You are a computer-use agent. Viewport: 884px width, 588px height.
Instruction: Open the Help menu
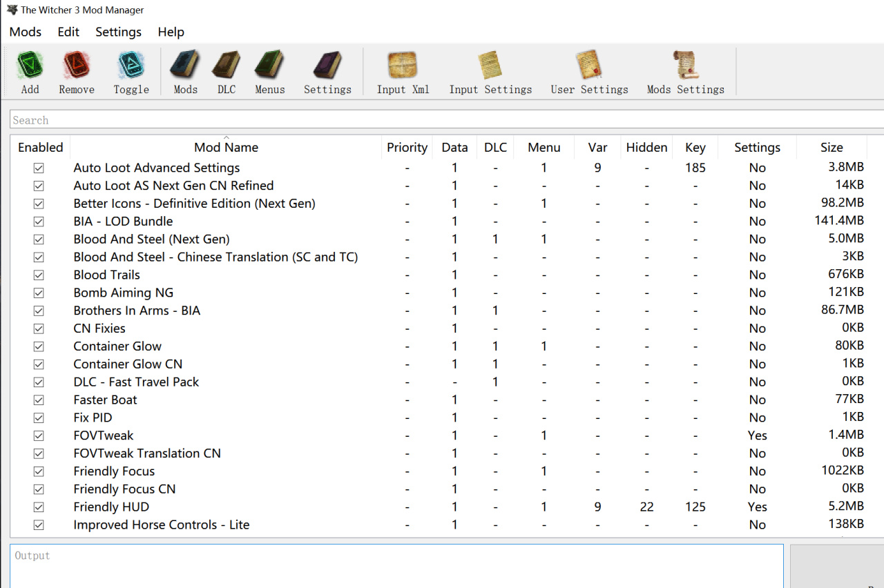coord(171,32)
